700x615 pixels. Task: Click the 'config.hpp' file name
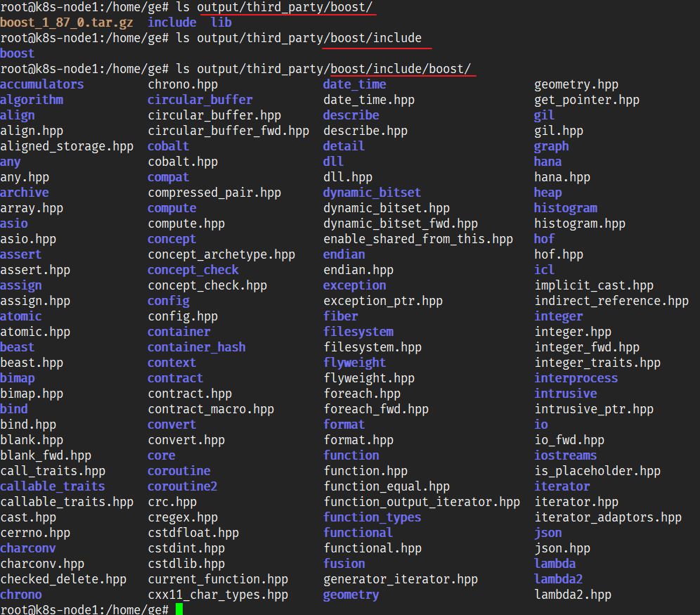click(183, 316)
